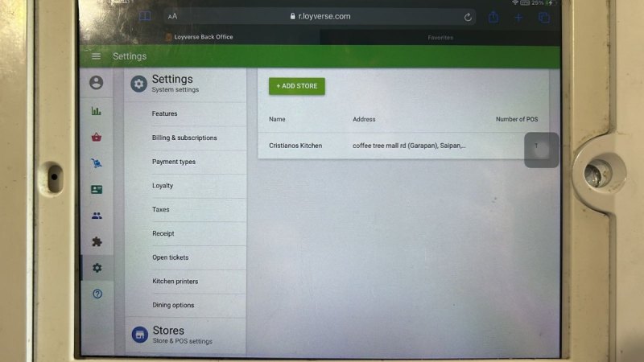Open the Inventory management cart icon
The image size is (644, 362).
coord(97,163)
